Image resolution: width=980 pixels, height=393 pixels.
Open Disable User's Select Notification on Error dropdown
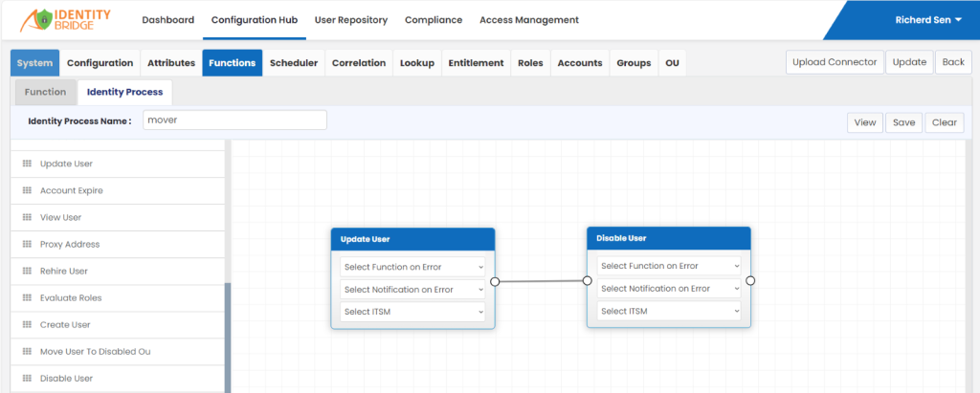[x=669, y=289]
